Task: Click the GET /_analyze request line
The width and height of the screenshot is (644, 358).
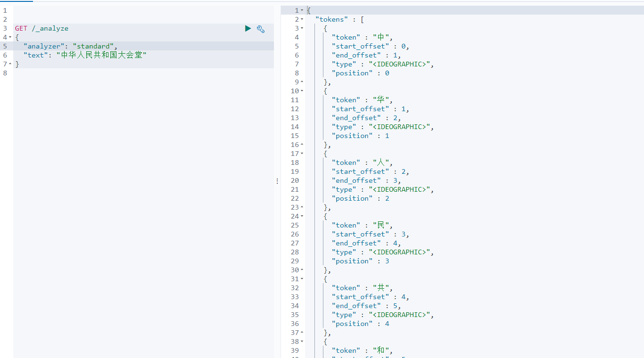Action: [x=42, y=28]
